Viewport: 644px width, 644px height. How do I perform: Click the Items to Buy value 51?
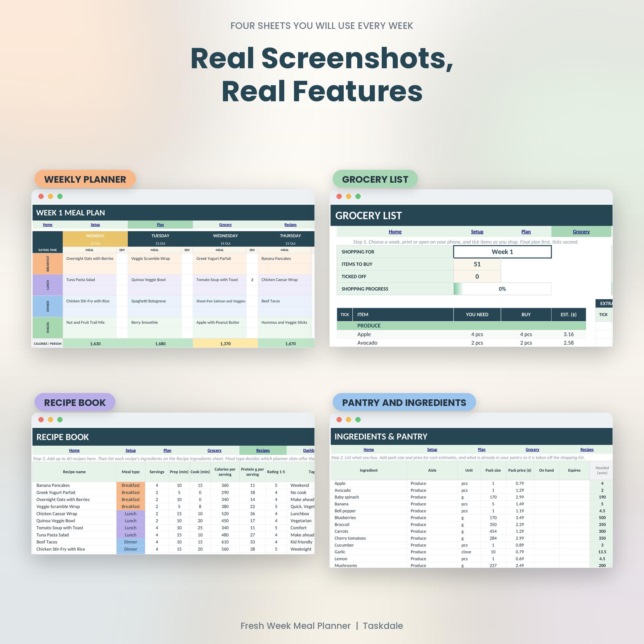pyautogui.click(x=477, y=264)
